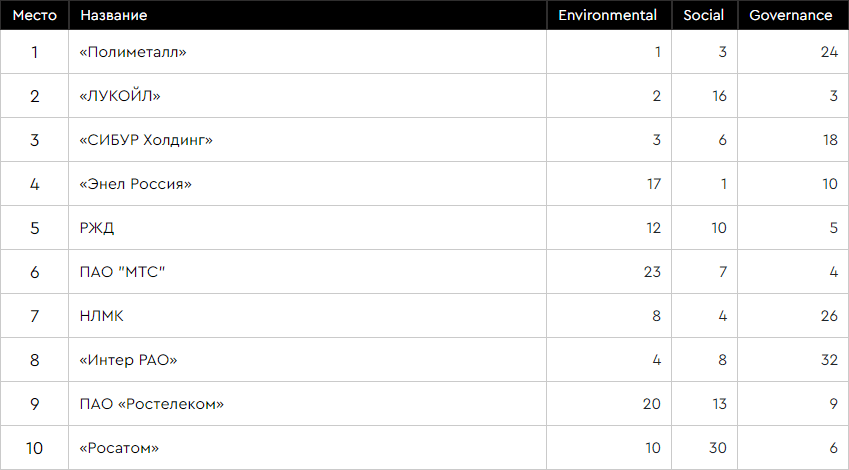Click the «ЛУКОЙЛ» row name
849x470 pixels.
tap(119, 96)
